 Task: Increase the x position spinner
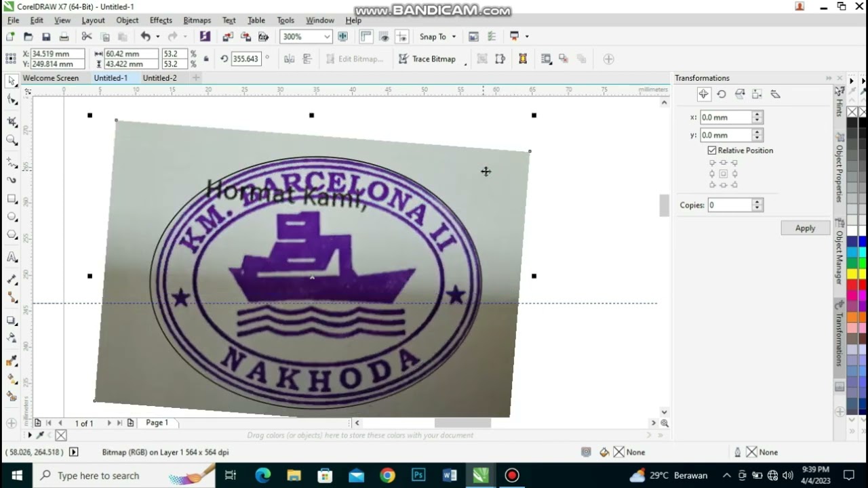point(757,115)
